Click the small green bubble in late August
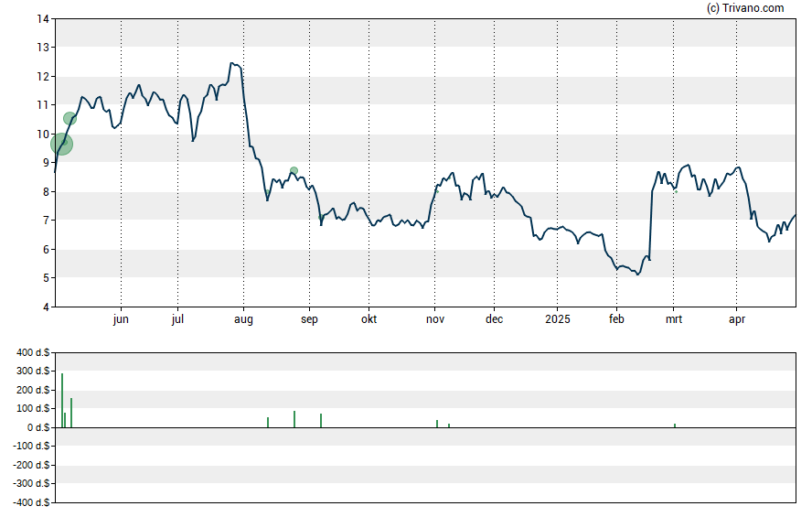The height and width of the screenshot is (517, 812). pyautogui.click(x=294, y=171)
